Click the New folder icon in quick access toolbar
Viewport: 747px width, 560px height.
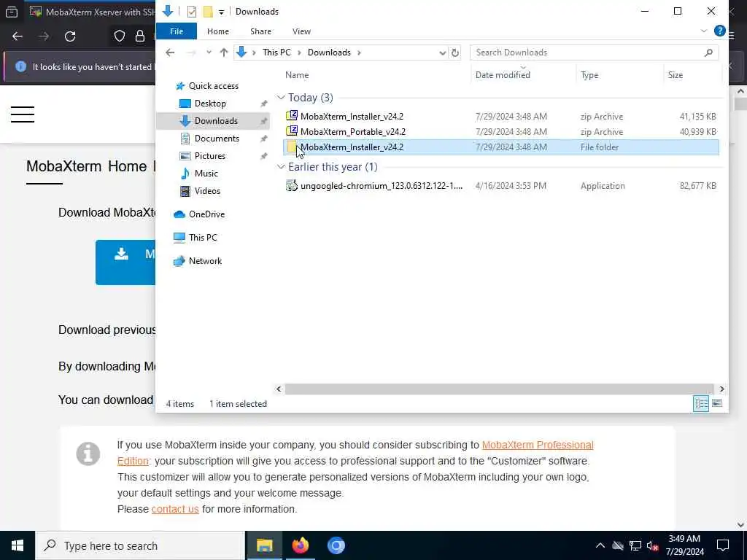[x=208, y=12]
